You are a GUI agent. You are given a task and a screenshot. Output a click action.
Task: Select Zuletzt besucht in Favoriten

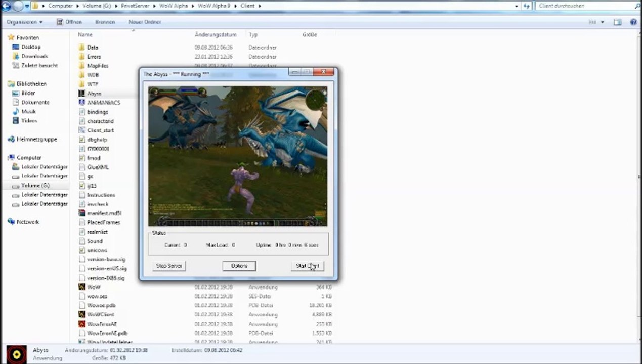(39, 66)
